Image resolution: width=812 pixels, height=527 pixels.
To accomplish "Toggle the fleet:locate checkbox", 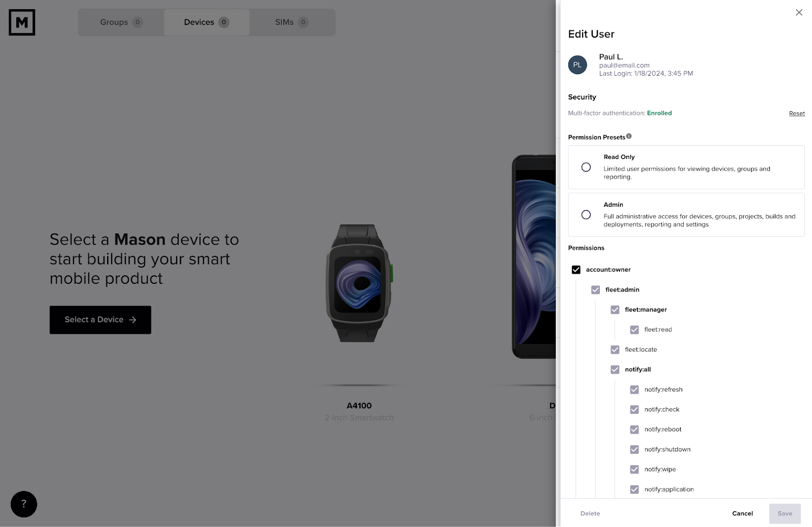I will click(615, 350).
